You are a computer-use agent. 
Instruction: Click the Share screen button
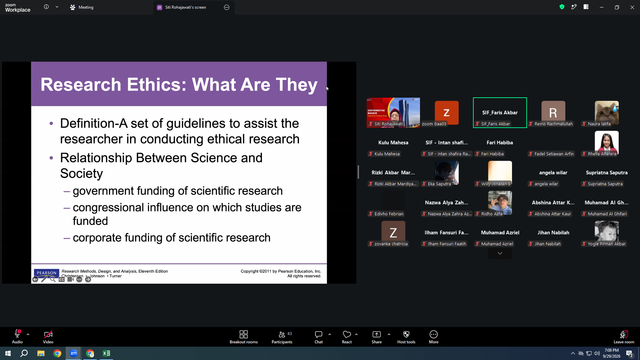pyautogui.click(x=377, y=337)
